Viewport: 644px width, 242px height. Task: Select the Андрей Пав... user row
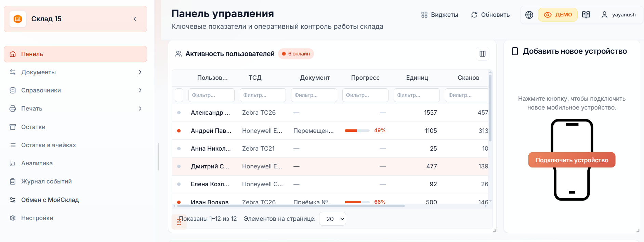click(x=330, y=131)
